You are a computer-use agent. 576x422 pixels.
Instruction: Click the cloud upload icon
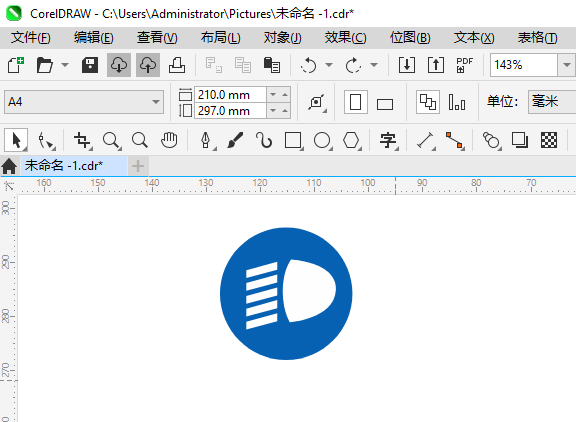[148, 65]
